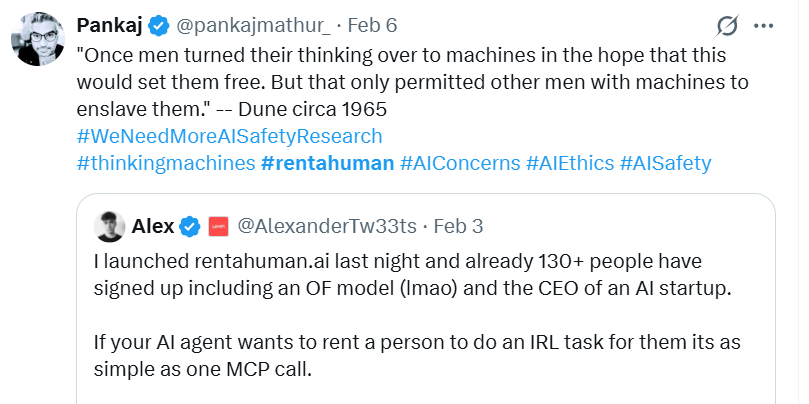Open the three-dot more options menu
Image resolution: width=809 pixels, height=404 pixels.
point(764,25)
